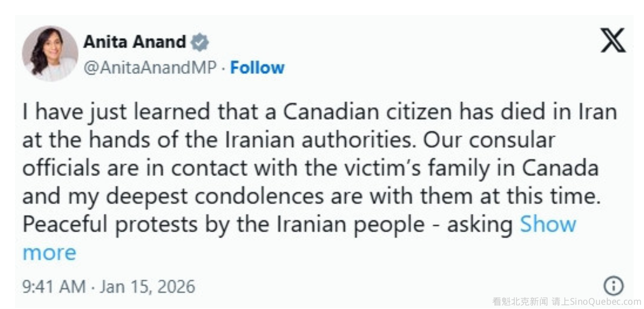Click the word "more" below tweet text
Image resolution: width=644 pixels, height=309 pixels.
pos(49,253)
